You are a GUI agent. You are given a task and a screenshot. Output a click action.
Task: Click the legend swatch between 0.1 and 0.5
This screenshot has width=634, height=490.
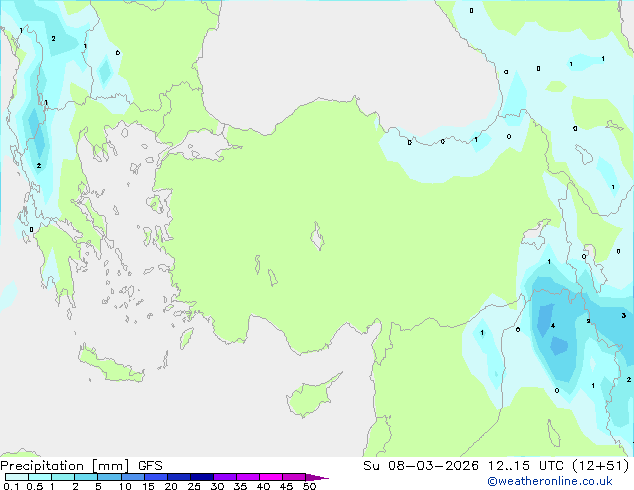coord(17,477)
